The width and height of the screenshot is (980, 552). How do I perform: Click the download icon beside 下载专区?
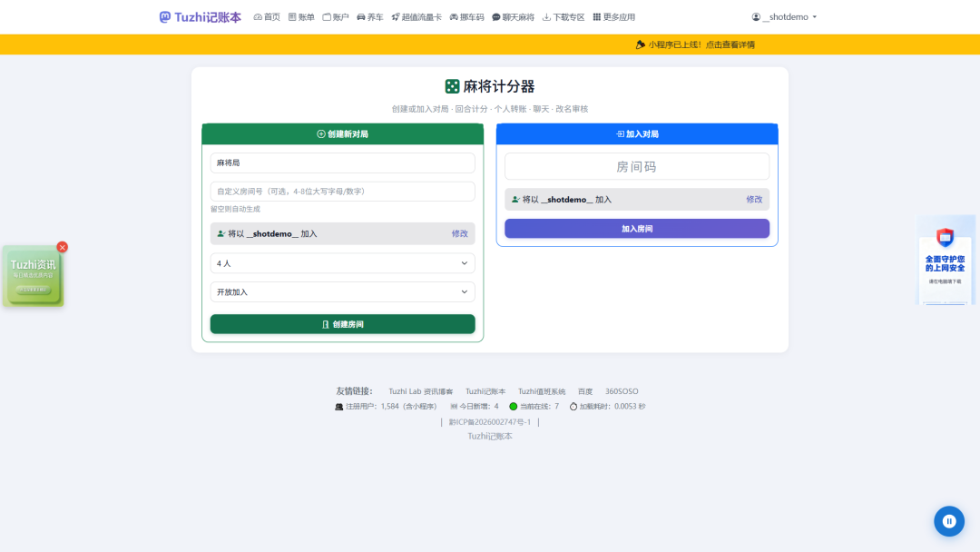click(x=546, y=17)
